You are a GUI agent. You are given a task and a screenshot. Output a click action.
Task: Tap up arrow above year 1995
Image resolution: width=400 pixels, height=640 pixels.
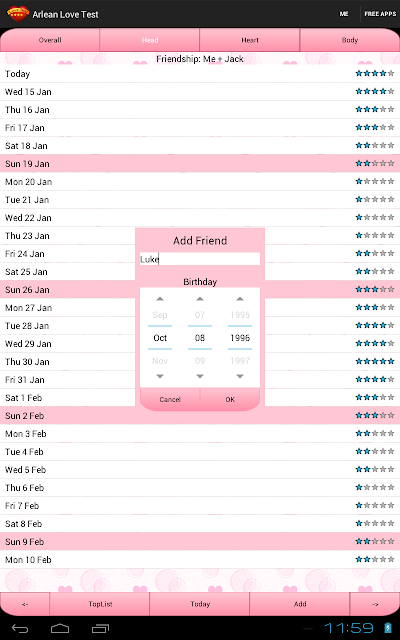point(240,299)
